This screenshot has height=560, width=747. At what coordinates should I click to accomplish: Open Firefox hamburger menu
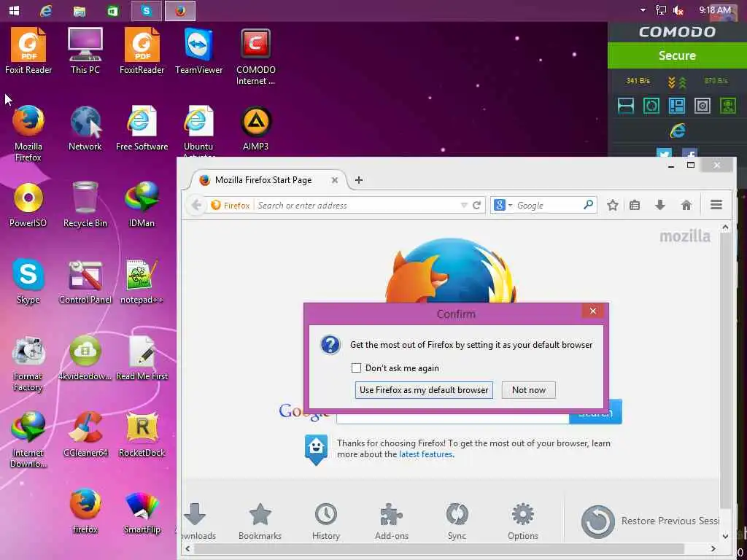pos(716,205)
